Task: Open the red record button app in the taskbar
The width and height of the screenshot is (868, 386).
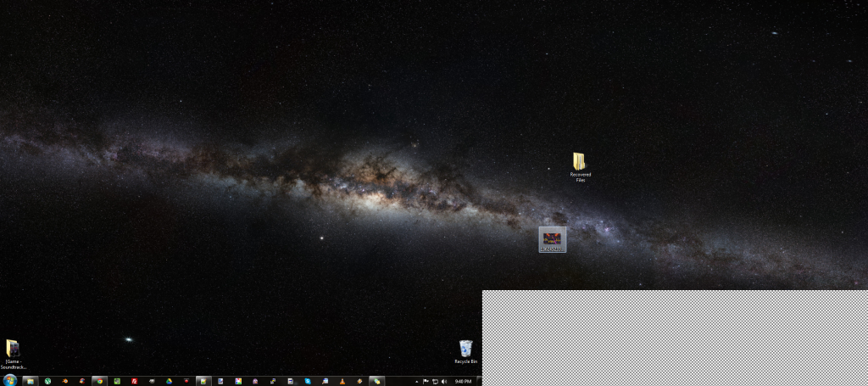Action: pyautogui.click(x=186, y=381)
